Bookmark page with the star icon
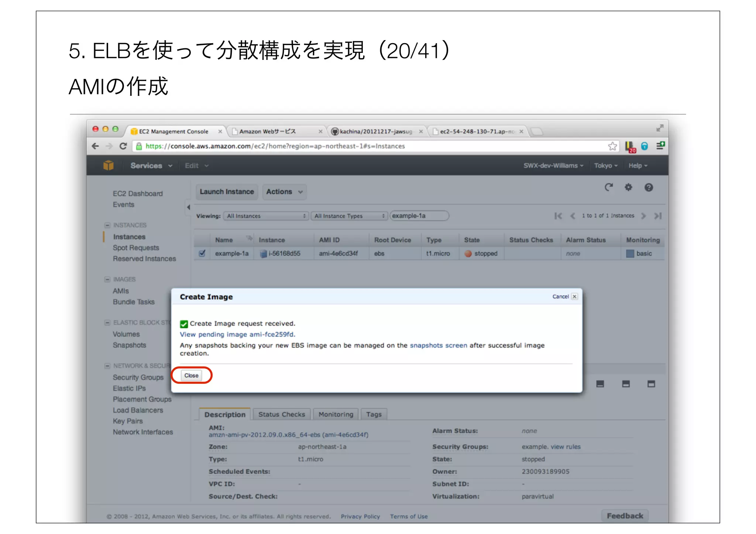756x534 pixels. pyautogui.click(x=612, y=146)
